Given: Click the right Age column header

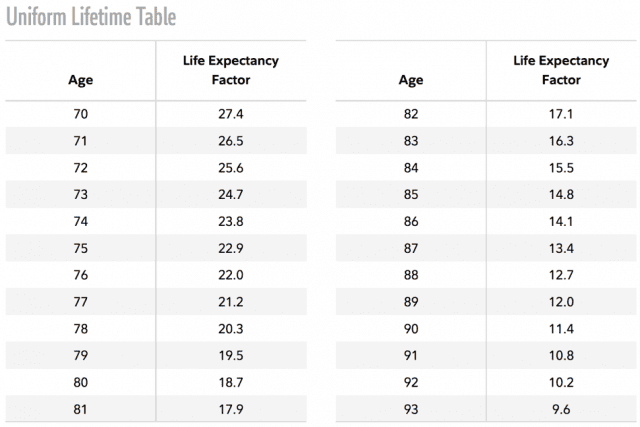Looking at the screenshot, I should pyautogui.click(x=411, y=80).
